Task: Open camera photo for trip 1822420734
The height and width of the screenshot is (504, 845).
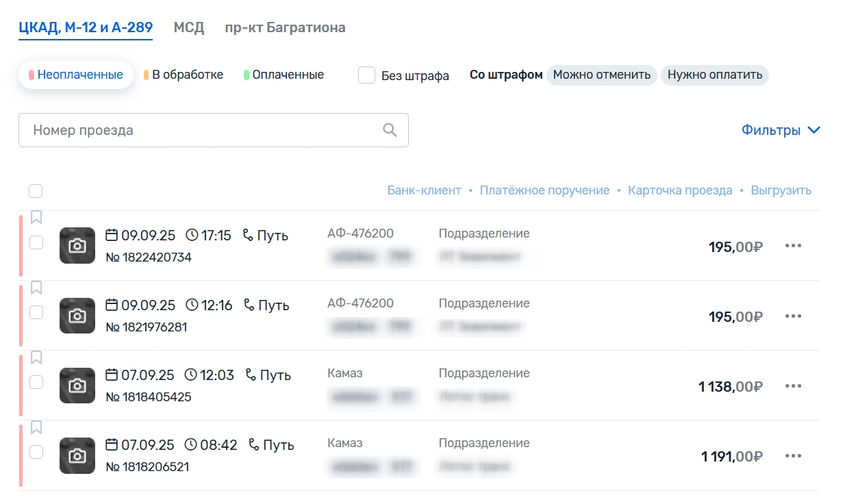Action: click(77, 245)
